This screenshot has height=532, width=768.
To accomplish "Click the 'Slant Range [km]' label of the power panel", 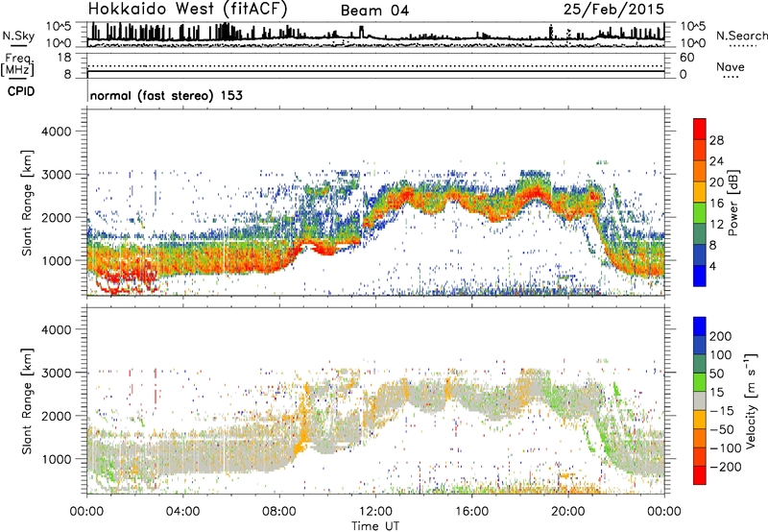I will [x=27, y=203].
